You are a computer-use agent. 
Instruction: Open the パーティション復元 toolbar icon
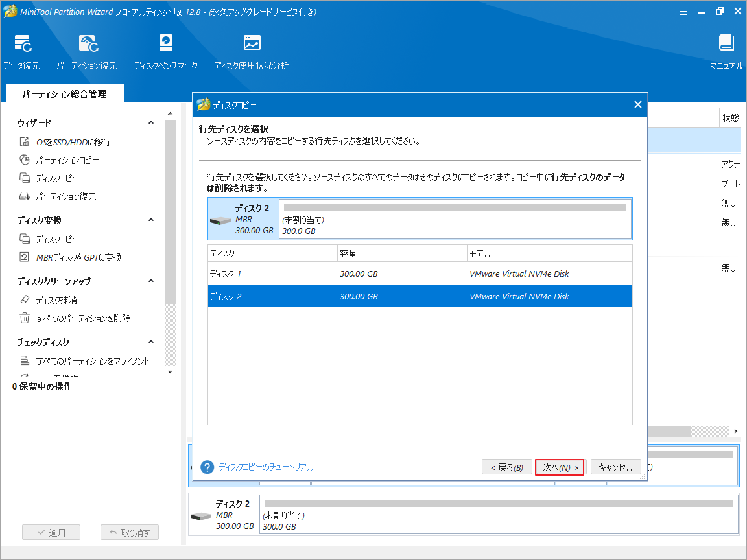(88, 43)
